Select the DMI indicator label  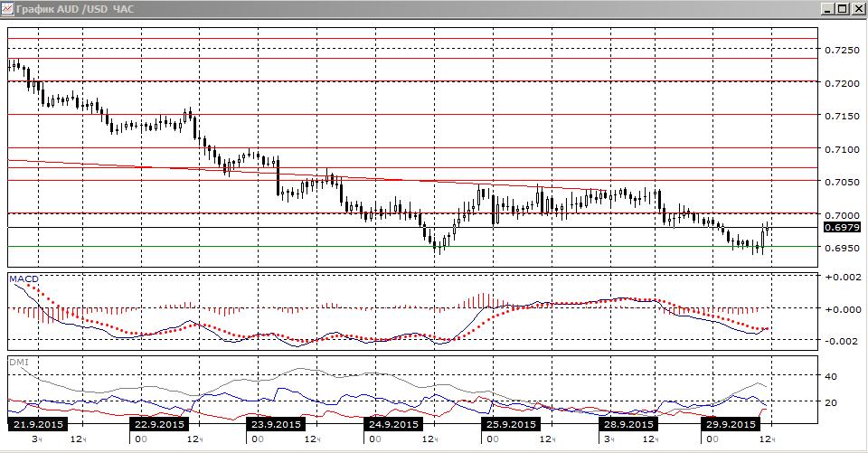(x=18, y=363)
